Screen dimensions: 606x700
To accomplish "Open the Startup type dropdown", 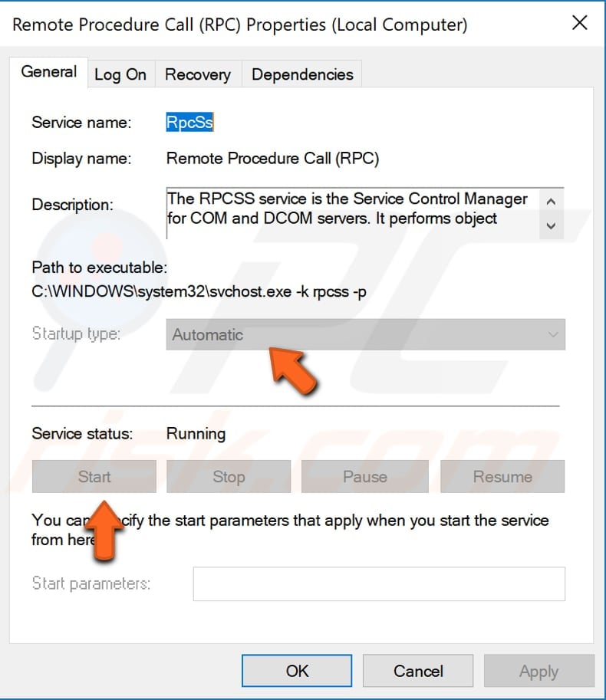I will click(364, 334).
